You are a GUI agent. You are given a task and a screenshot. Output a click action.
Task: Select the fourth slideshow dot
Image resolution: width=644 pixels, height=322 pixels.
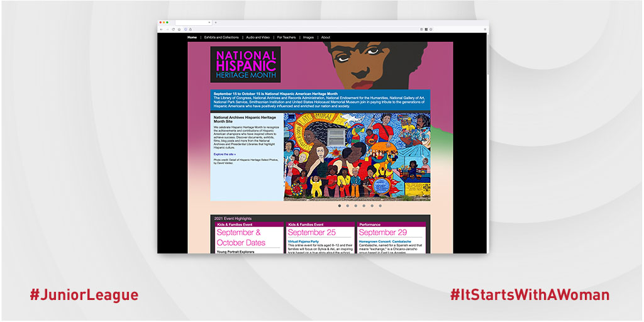pyautogui.click(x=364, y=206)
